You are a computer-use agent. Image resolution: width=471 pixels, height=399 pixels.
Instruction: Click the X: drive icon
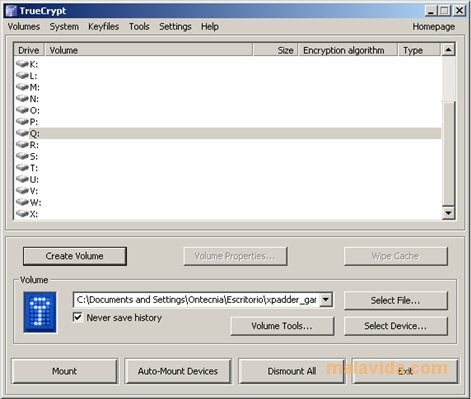22,213
